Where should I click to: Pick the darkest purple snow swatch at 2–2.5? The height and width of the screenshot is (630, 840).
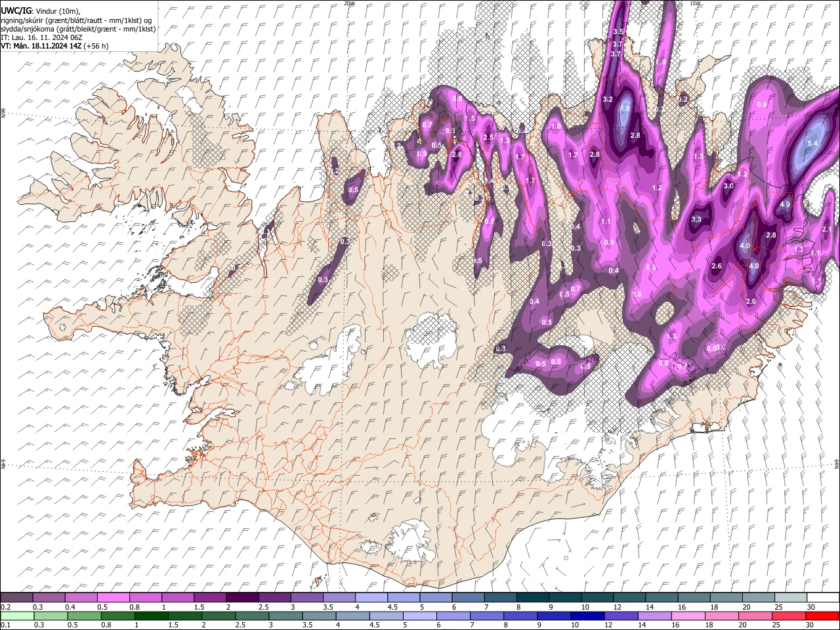(x=242, y=597)
